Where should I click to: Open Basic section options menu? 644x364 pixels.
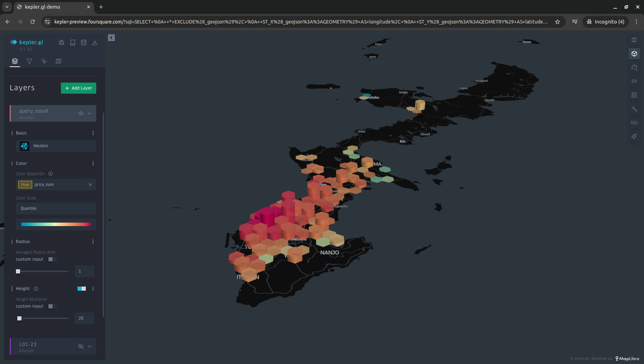click(93, 133)
